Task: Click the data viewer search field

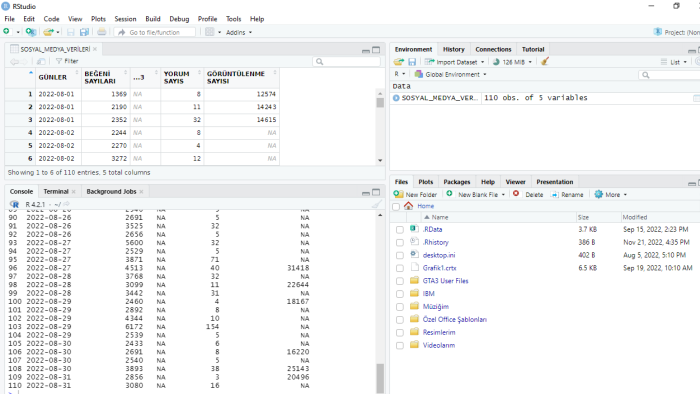Action: 347,62
